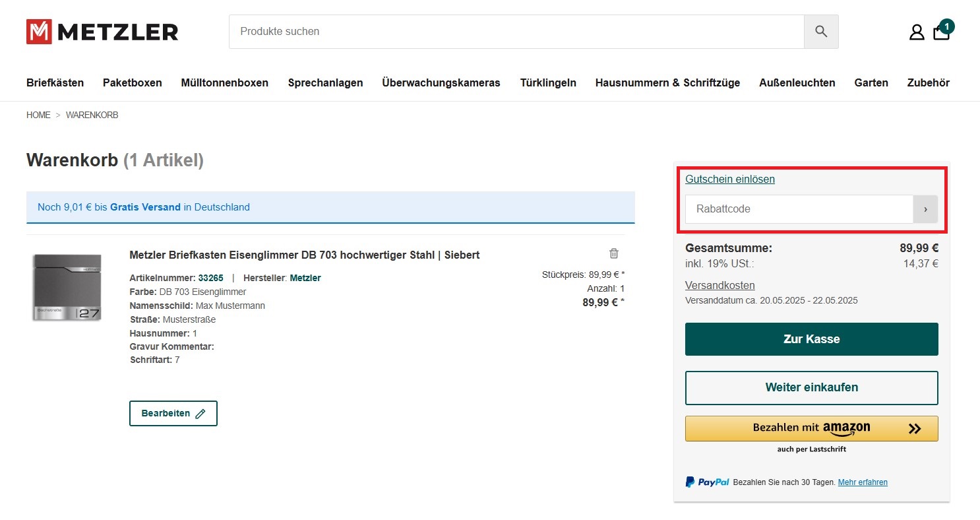This screenshot has height=520, width=980.
Task: Click article number 33265
Action: tap(211, 278)
